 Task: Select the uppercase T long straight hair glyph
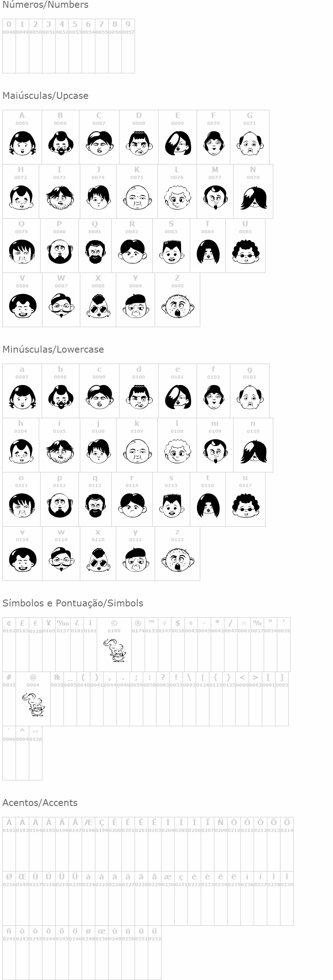[x=208, y=252]
